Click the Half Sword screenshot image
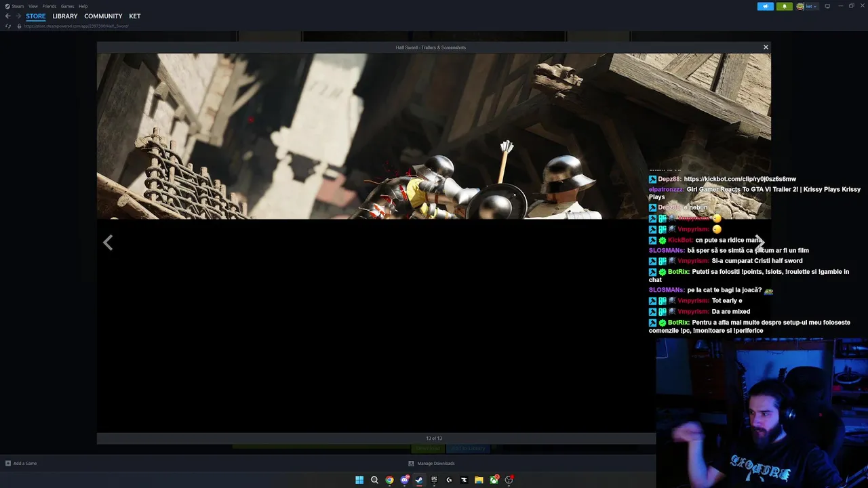Screen dimensions: 868x488 434,136
